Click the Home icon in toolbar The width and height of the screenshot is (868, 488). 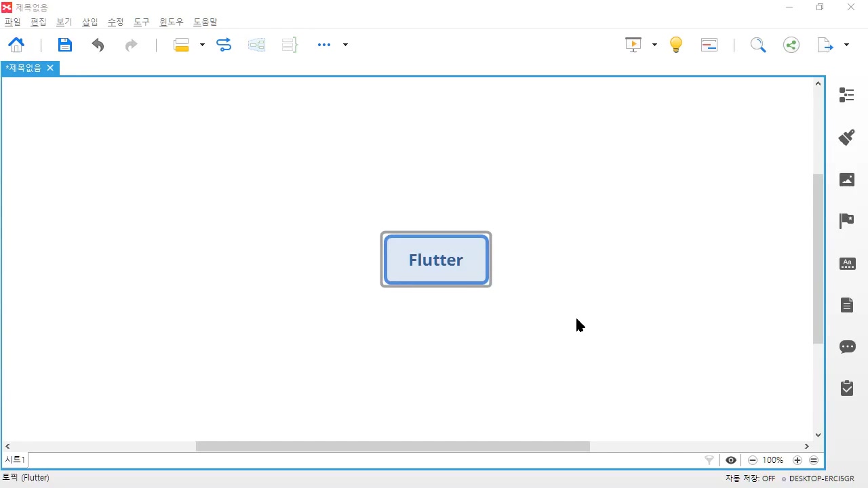[16, 45]
